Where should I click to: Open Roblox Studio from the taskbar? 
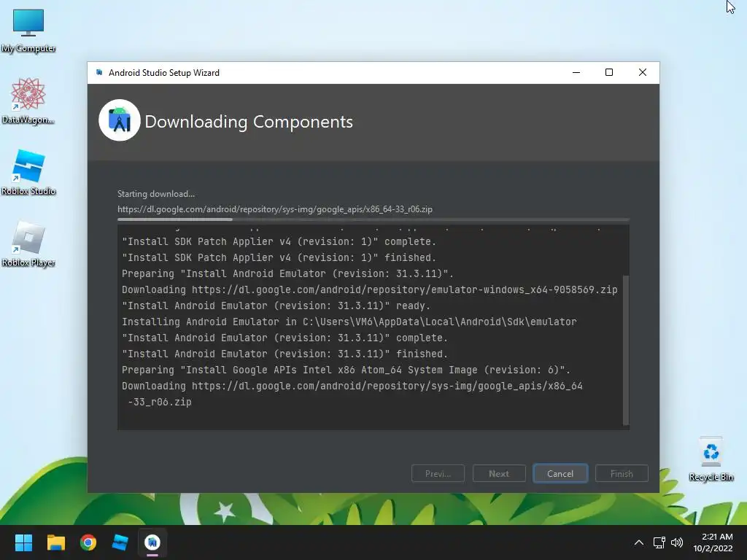pyautogui.click(x=120, y=542)
